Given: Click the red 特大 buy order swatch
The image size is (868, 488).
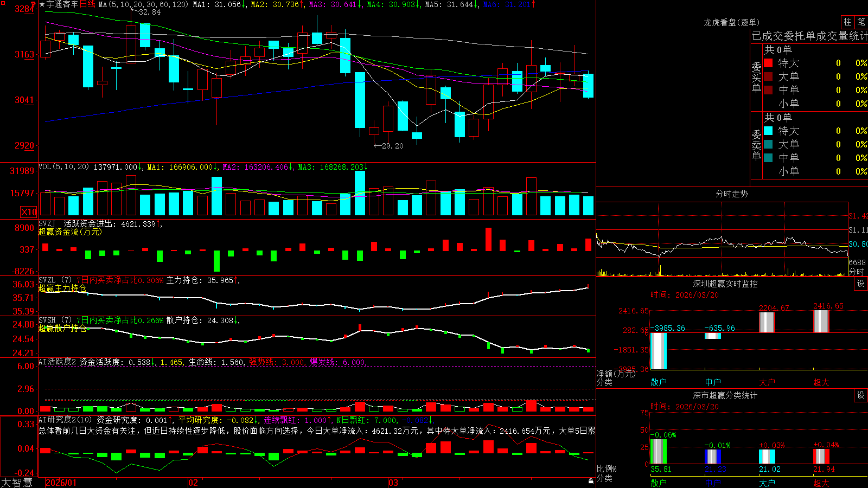Looking at the screenshot, I should (768, 63).
